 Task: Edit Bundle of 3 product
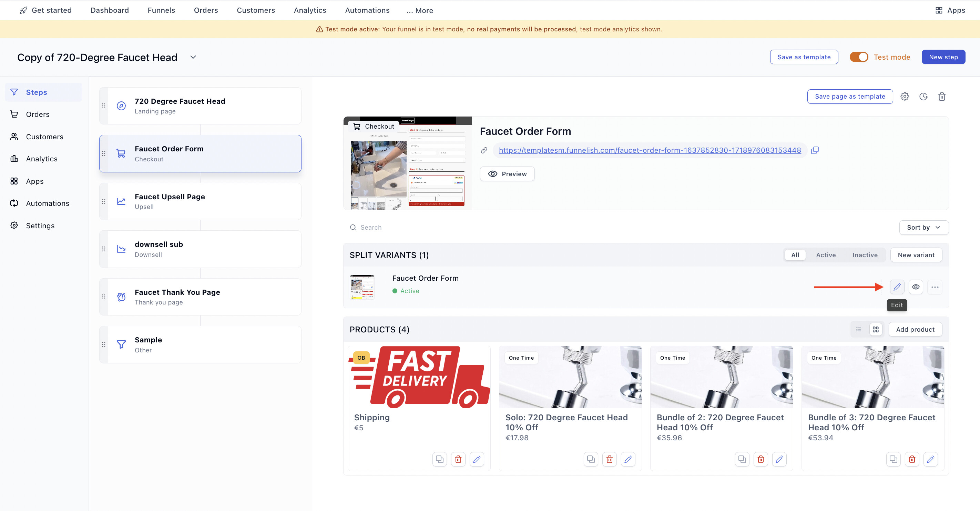[930, 459]
